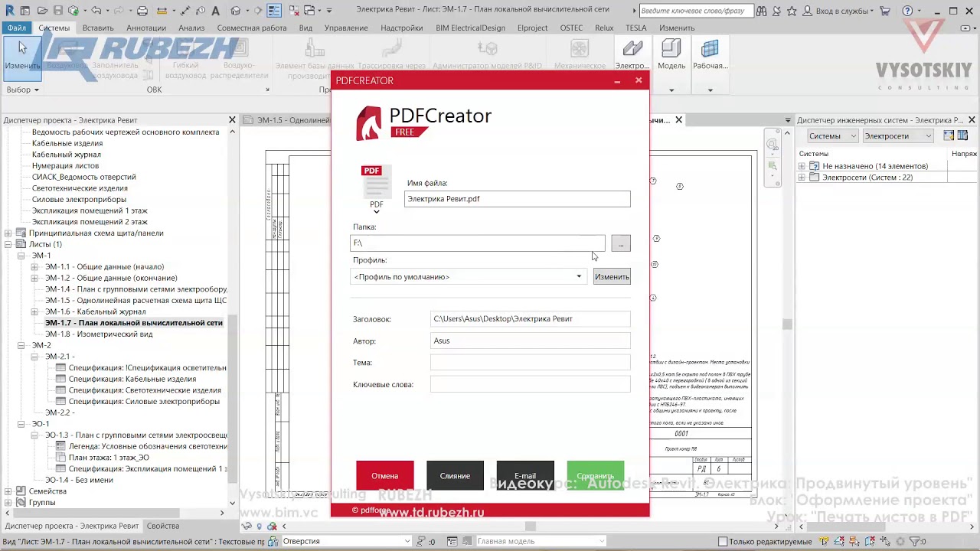The width and height of the screenshot is (980, 551).
Task: Open the Autodesk store cart icon
Action: pos(887,11)
